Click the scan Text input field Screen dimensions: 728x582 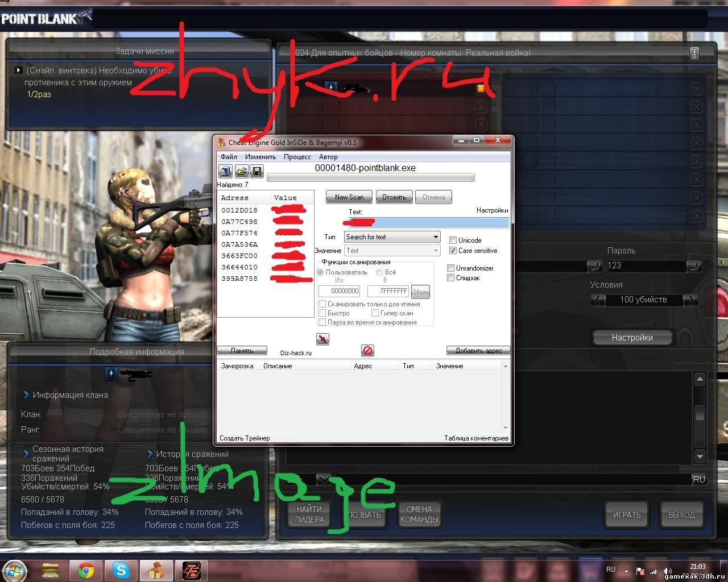pyautogui.click(x=429, y=222)
